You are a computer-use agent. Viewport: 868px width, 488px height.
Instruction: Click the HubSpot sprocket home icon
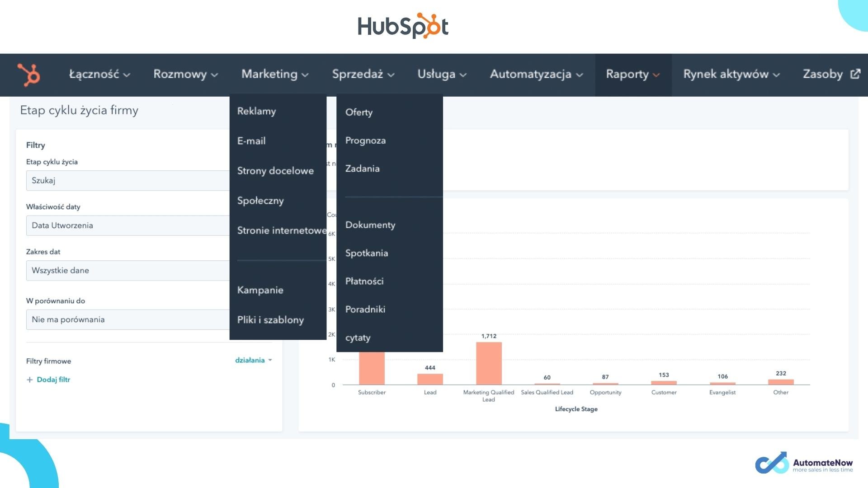(29, 75)
